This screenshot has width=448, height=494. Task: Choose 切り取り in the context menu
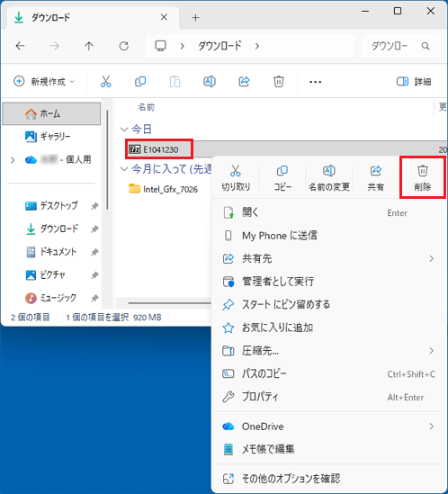pos(236,178)
